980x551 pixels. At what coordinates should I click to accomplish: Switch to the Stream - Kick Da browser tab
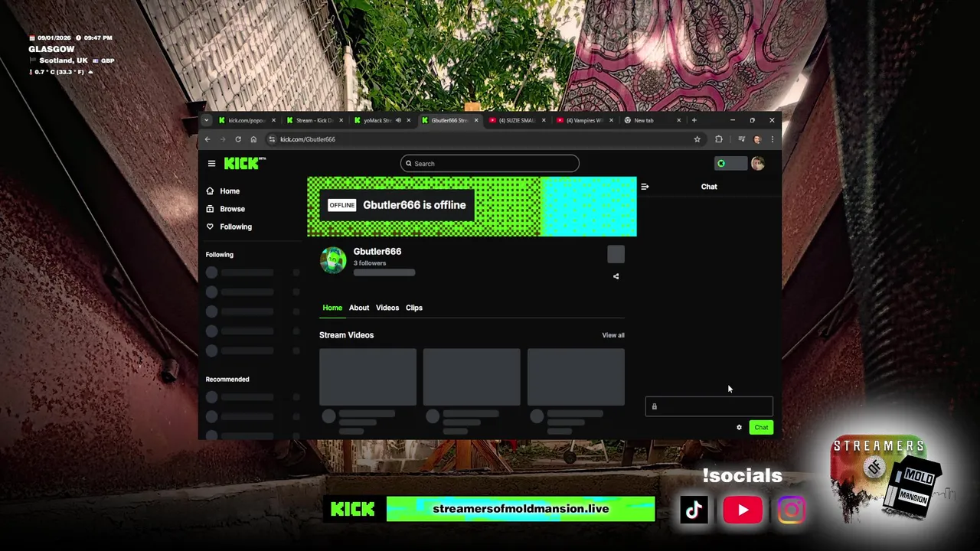(315, 120)
